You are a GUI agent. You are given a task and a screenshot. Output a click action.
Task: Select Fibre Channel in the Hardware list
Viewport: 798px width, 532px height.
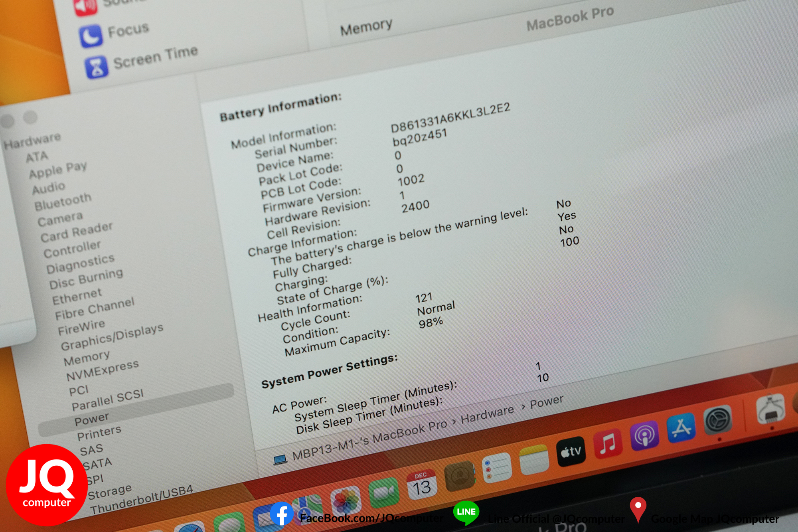point(95,309)
